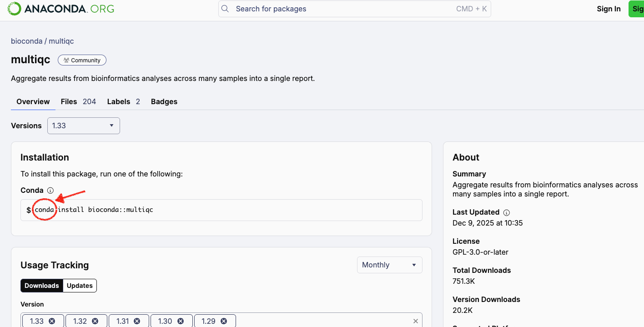Click the search magnifier icon
The image size is (644, 327).
pyautogui.click(x=226, y=9)
